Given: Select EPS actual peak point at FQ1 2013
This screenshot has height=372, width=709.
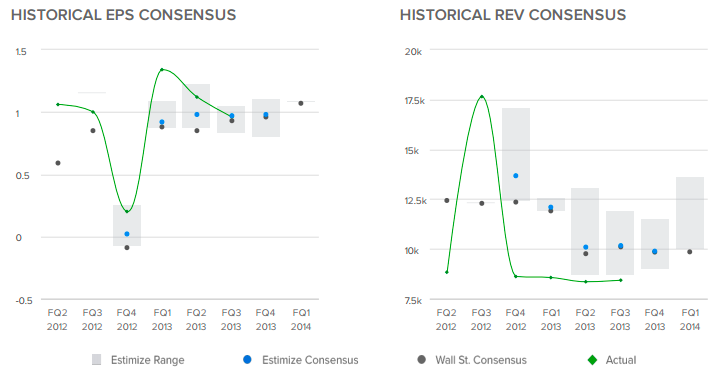Looking at the screenshot, I should [162, 69].
